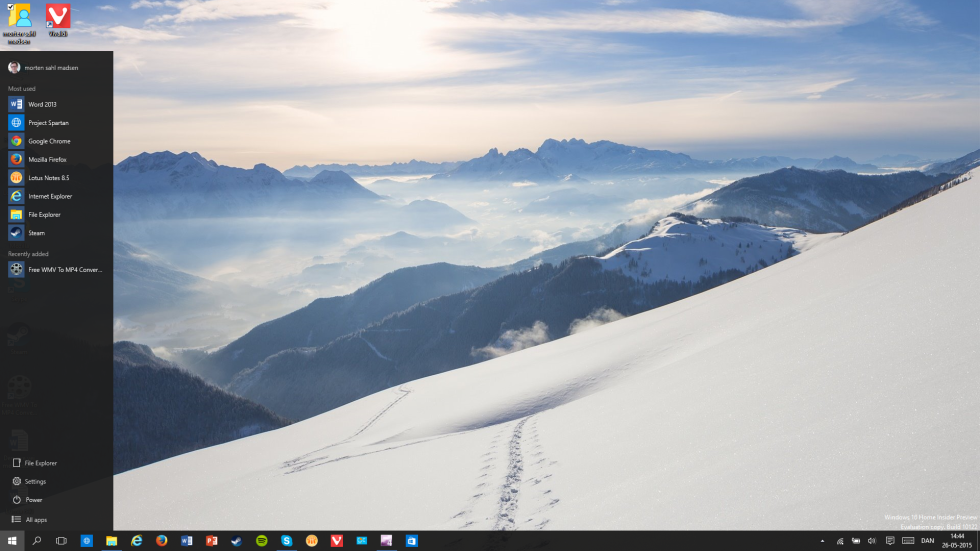This screenshot has width=980, height=551.
Task: Show hidden system tray icons
Action: [x=822, y=541]
